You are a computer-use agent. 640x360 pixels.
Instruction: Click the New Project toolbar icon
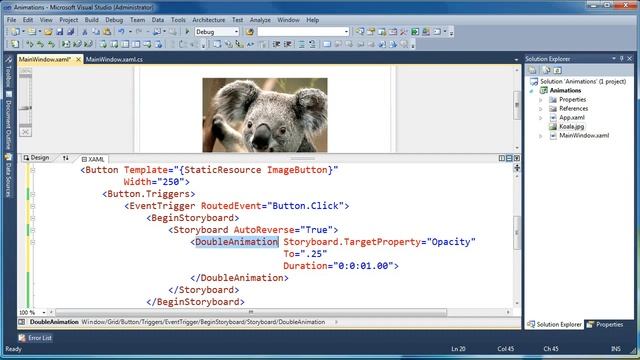[15, 31]
